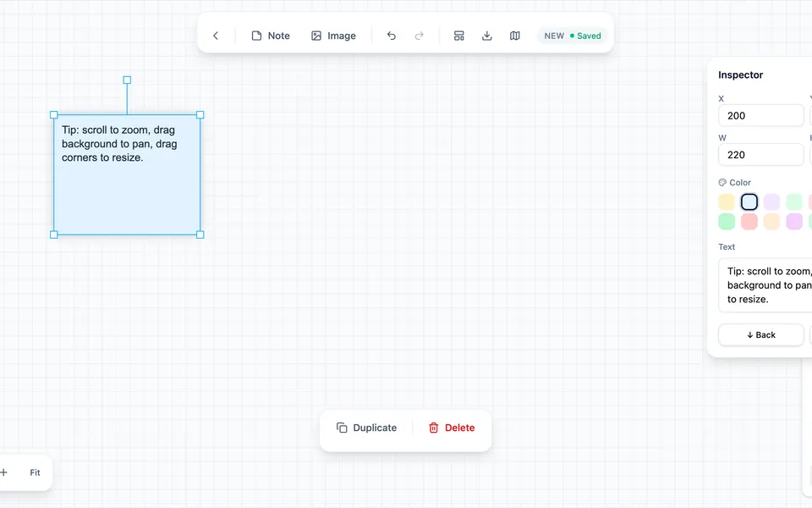This screenshot has width=812, height=508.
Task: Click the Fit zoom button
Action: tap(35, 472)
